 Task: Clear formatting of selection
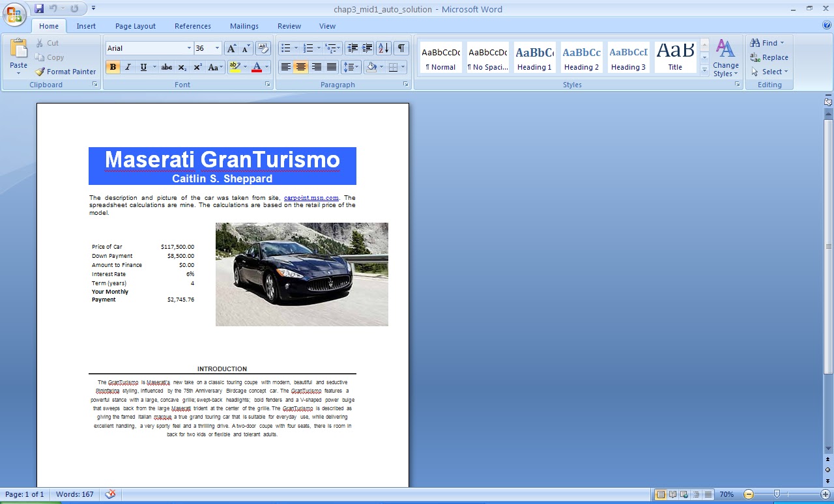pyautogui.click(x=263, y=48)
